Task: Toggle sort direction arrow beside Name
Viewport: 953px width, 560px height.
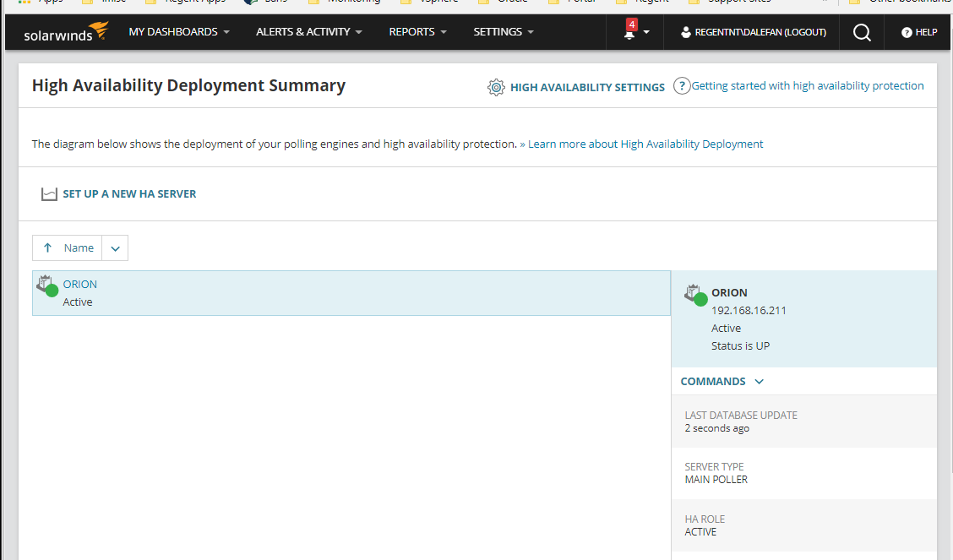Action: pyautogui.click(x=47, y=247)
